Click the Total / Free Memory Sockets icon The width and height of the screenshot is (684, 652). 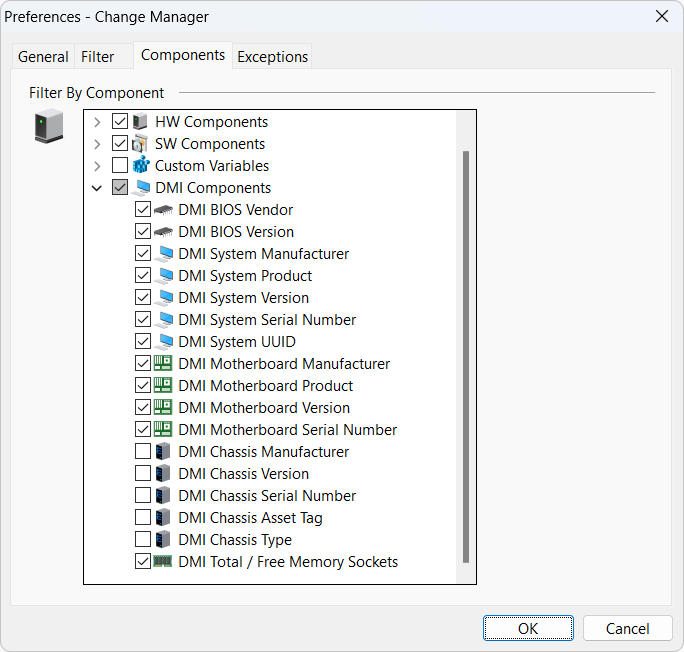click(163, 562)
